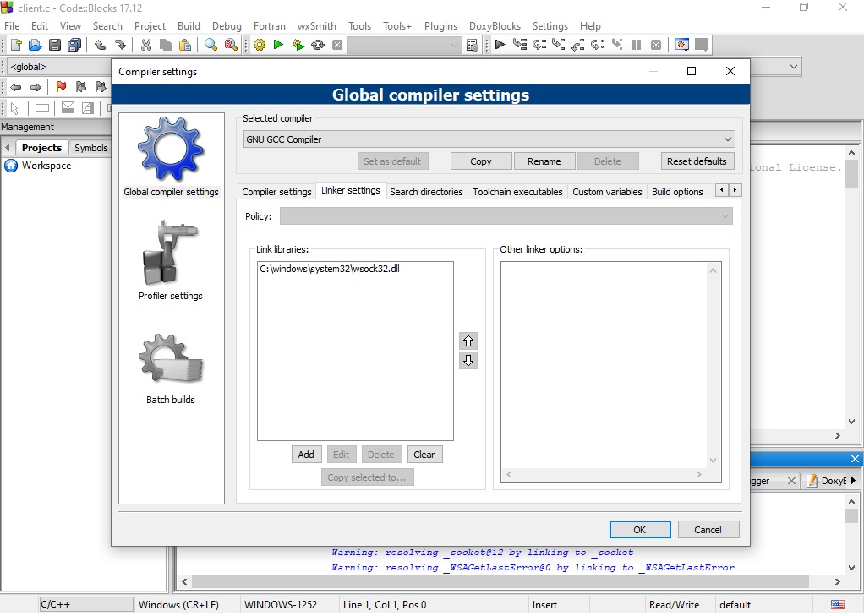This screenshot has height=616, width=864.
Task: Click the green Run icon
Action: [x=278, y=45]
